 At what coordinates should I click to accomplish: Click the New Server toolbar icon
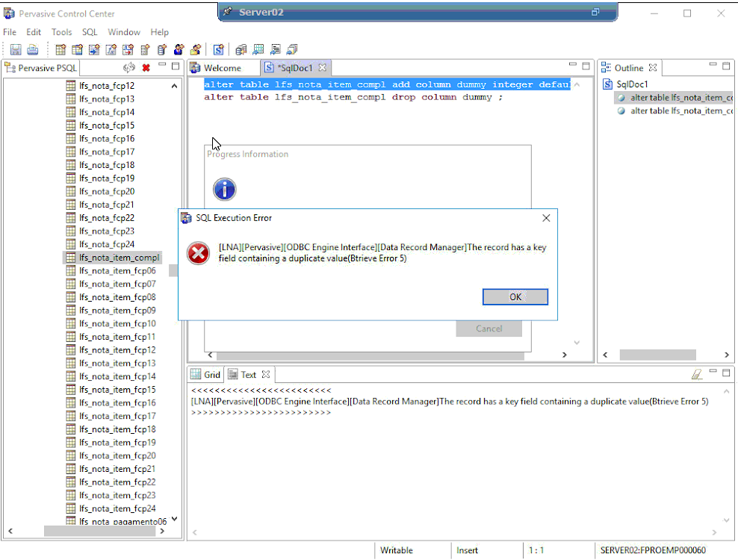[145, 49]
